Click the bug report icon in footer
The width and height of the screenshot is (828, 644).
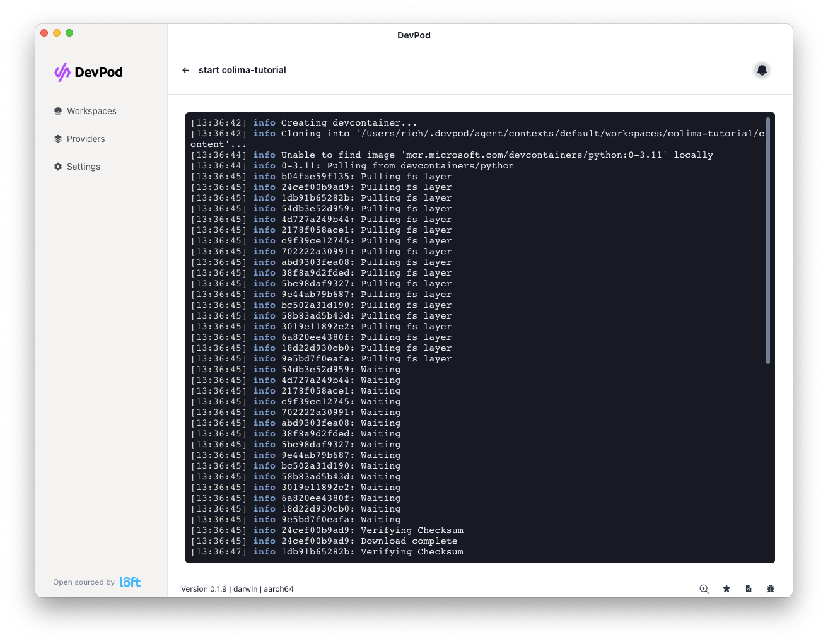(771, 588)
